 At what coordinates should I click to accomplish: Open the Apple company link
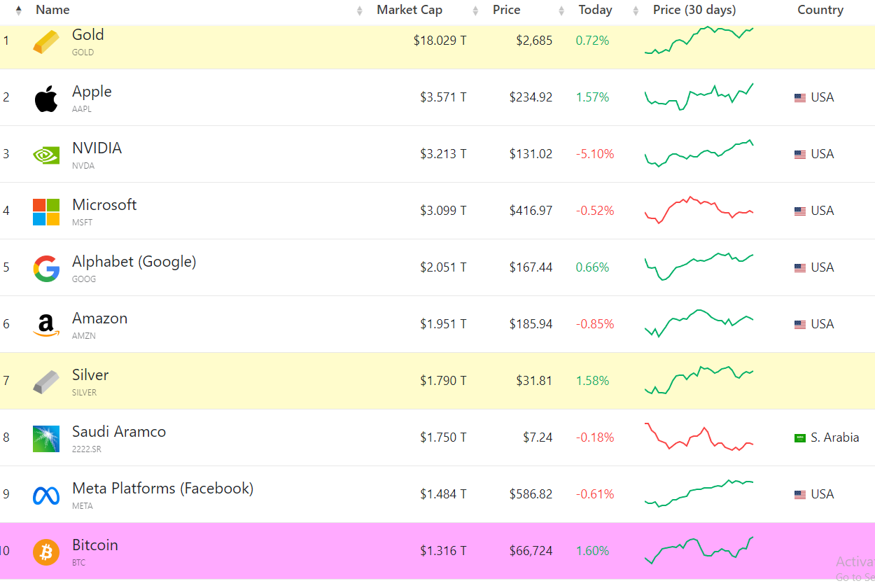[x=92, y=92]
